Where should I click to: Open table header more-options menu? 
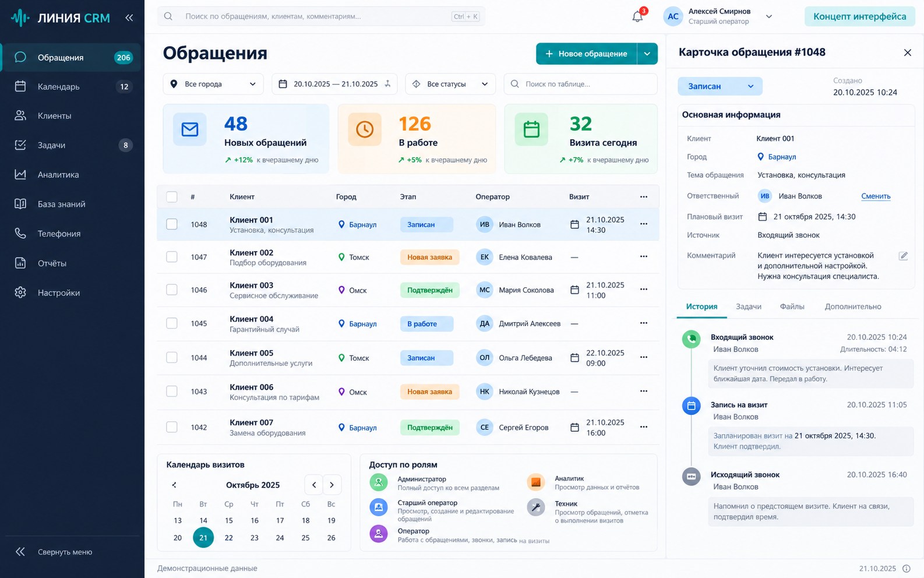coord(644,197)
